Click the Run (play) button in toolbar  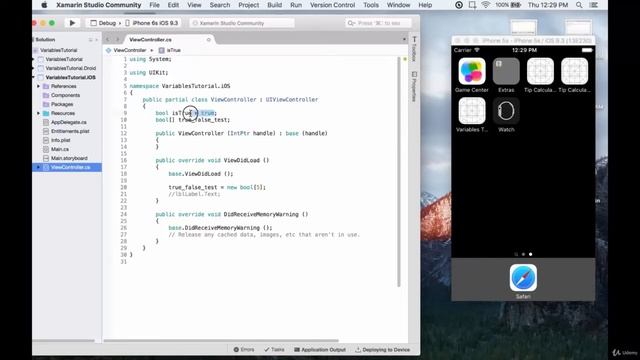click(72, 23)
